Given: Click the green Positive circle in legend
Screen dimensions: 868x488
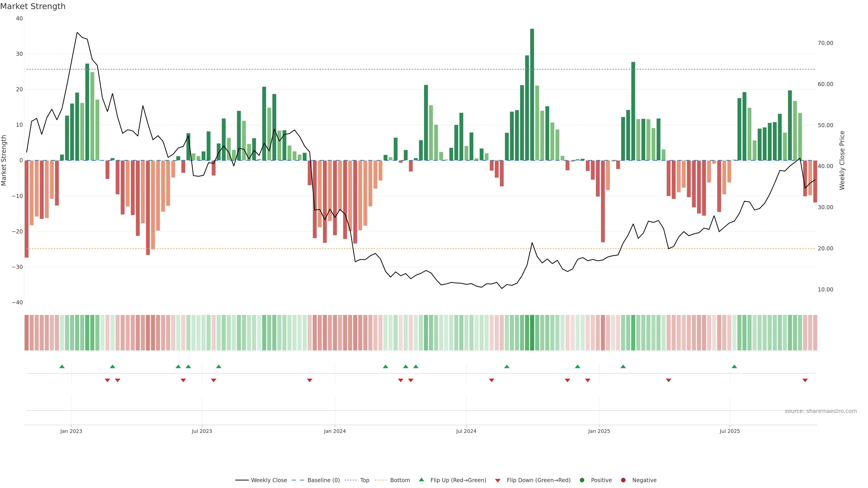Looking at the screenshot, I should click(582, 480).
